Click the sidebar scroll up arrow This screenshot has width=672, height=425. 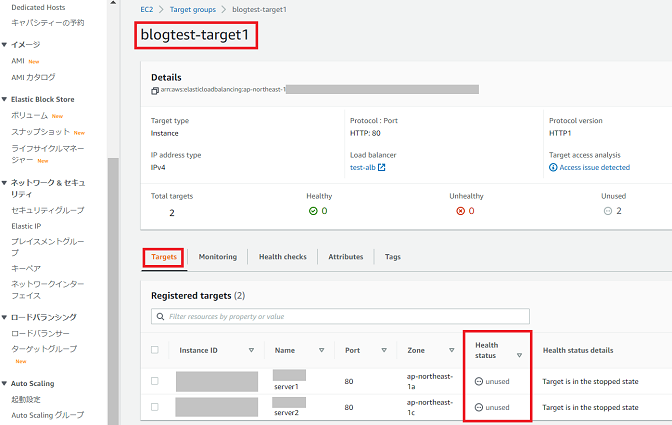[x=113, y=3]
